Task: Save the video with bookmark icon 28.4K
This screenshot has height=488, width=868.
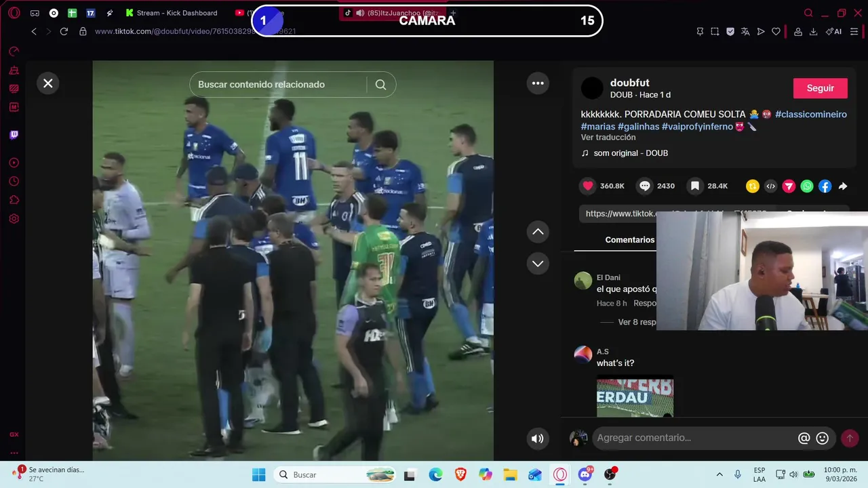Action: pyautogui.click(x=695, y=186)
